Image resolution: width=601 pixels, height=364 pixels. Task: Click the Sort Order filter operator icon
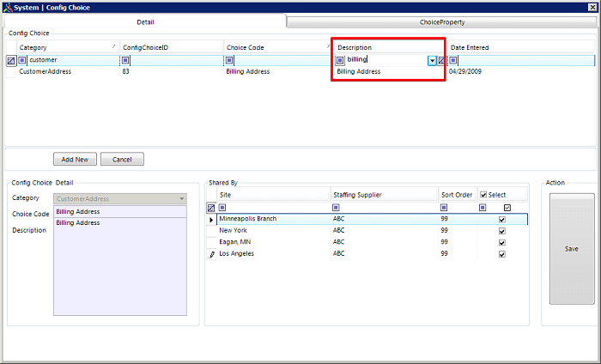pos(444,207)
